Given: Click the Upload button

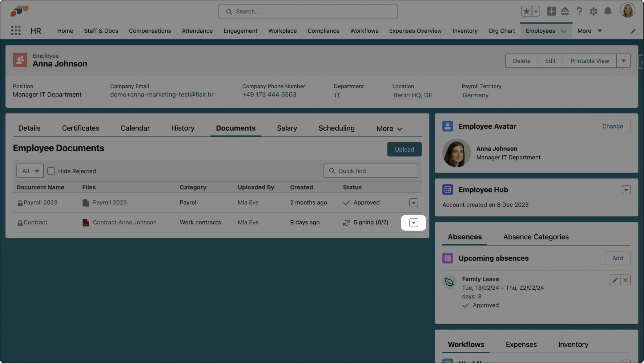Looking at the screenshot, I should pyautogui.click(x=404, y=150).
